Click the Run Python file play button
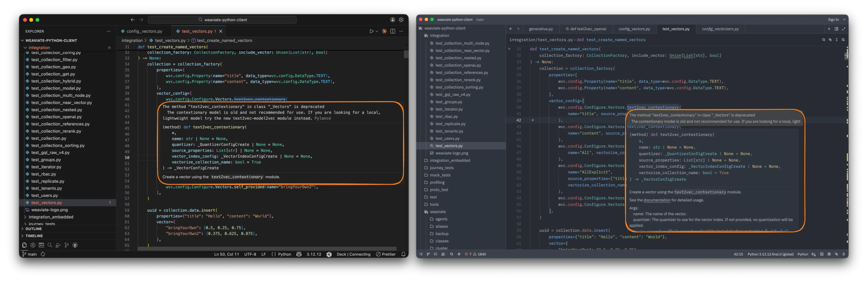This screenshot has height=283, width=868. click(x=371, y=31)
